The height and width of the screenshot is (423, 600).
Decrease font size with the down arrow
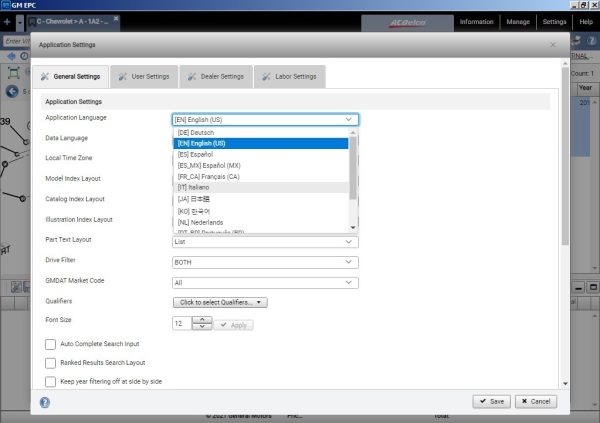tap(202, 327)
